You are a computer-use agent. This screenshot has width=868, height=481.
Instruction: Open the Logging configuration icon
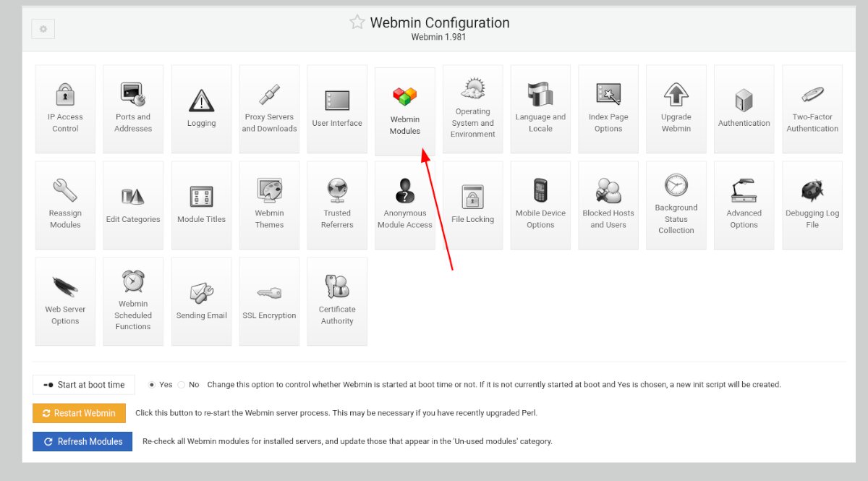[x=201, y=108]
